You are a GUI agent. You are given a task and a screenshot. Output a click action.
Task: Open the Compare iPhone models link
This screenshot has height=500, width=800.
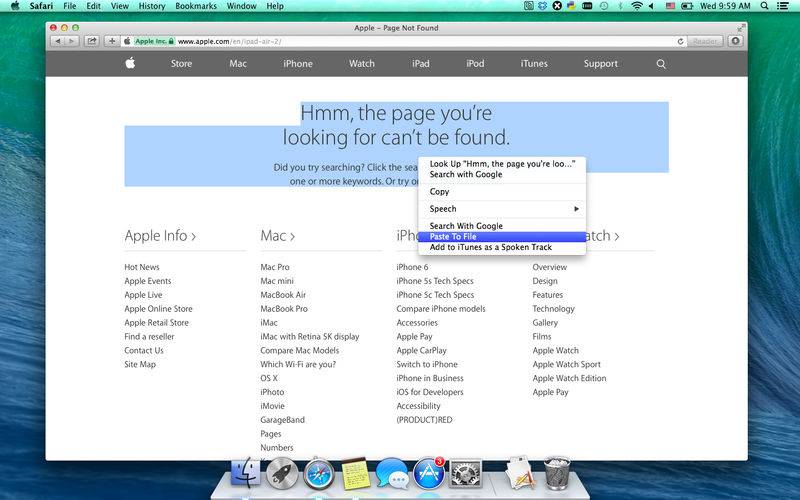click(x=441, y=309)
